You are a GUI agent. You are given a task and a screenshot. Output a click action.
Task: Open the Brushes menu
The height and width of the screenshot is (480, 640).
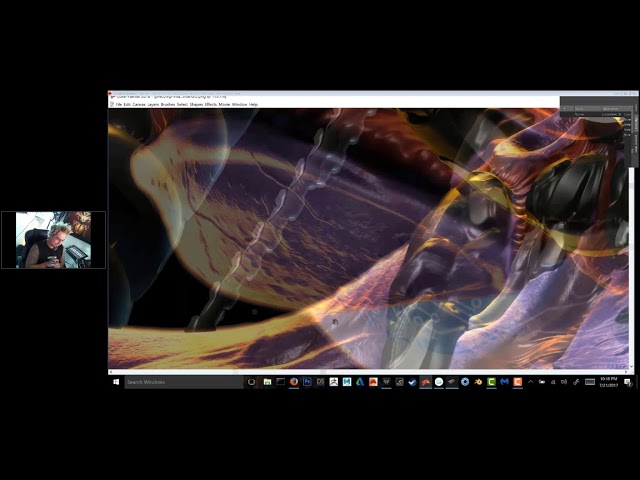click(x=168, y=104)
